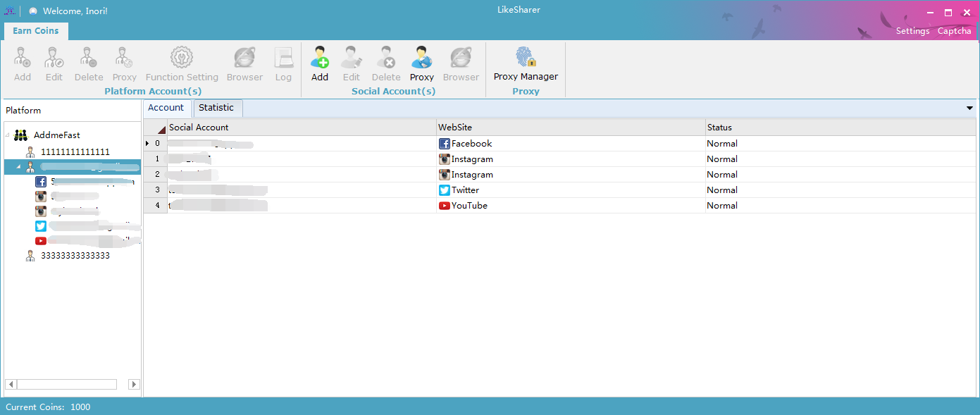
Task: Open the Log viewer
Action: (x=283, y=64)
